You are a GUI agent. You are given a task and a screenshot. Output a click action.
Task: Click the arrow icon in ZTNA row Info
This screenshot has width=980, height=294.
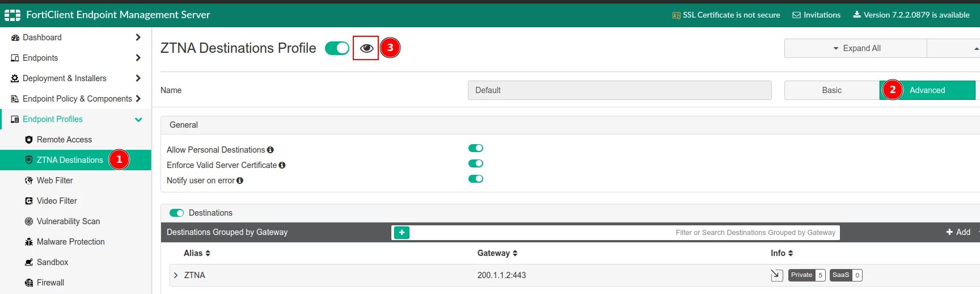(776, 275)
